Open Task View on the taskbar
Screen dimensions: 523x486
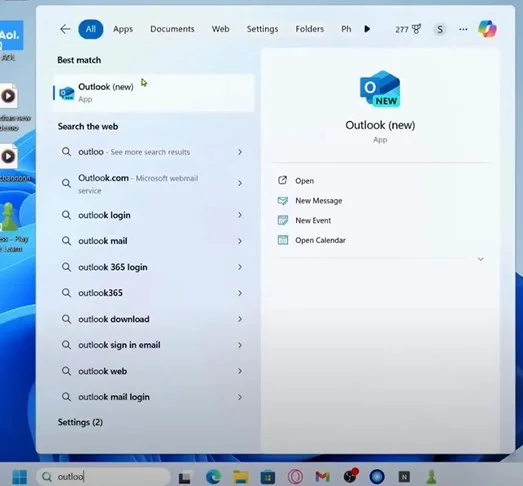[x=185, y=477]
